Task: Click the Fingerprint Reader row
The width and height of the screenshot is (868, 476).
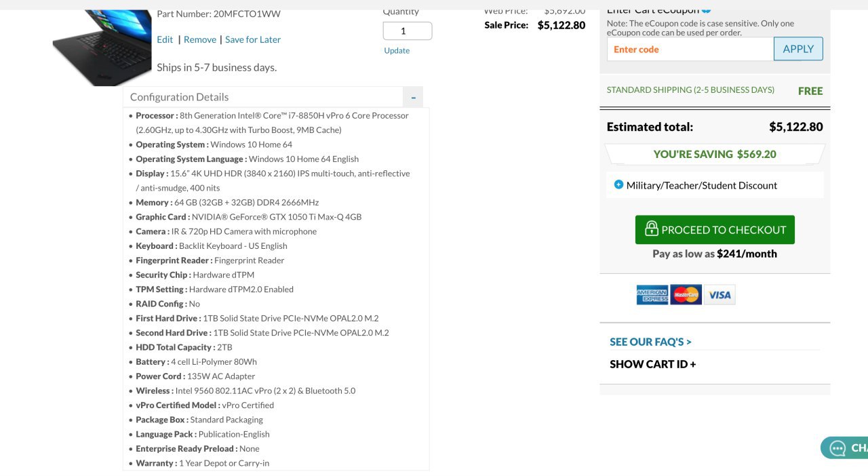Action: (x=210, y=260)
